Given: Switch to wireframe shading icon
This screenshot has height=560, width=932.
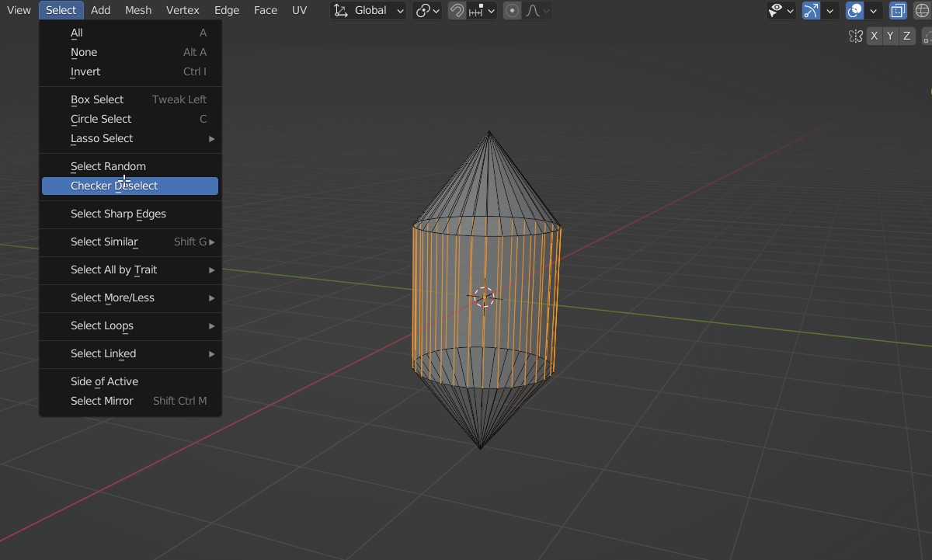Looking at the screenshot, I should point(923,11).
